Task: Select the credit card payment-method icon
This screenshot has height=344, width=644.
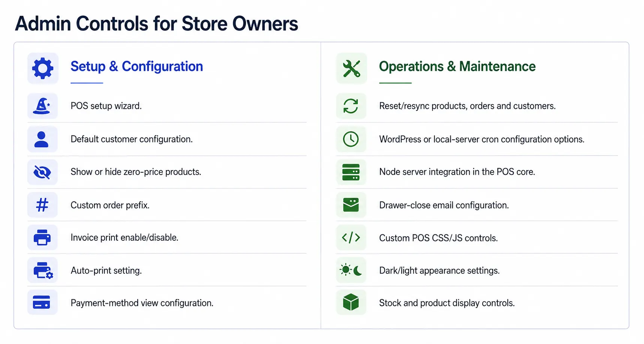Action: point(42,302)
